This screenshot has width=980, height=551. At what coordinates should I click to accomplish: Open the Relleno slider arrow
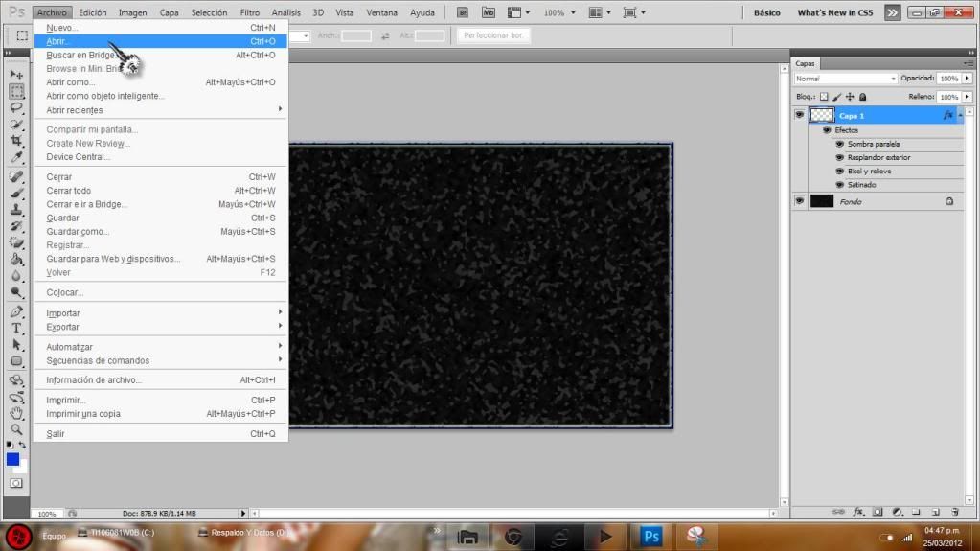[x=967, y=97]
